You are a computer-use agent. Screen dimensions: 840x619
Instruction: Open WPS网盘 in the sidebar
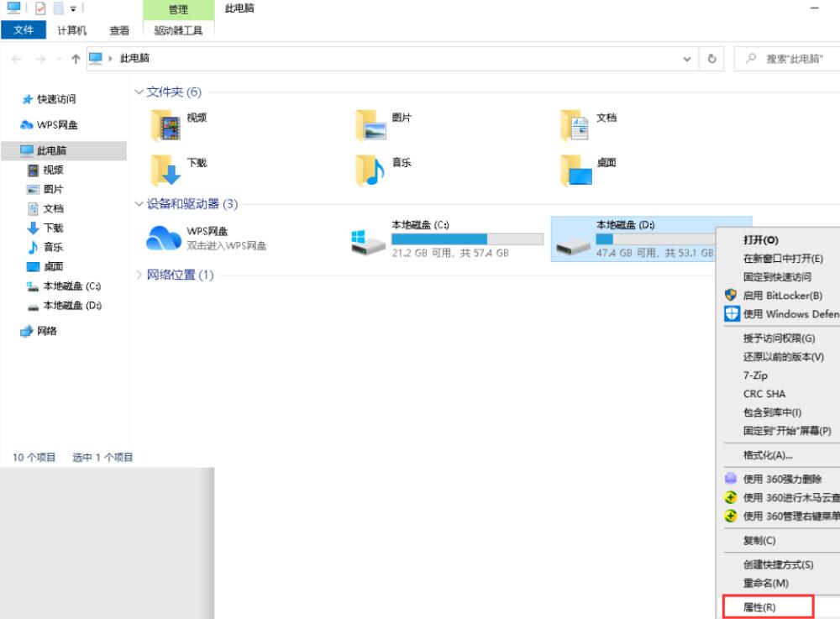[50, 125]
